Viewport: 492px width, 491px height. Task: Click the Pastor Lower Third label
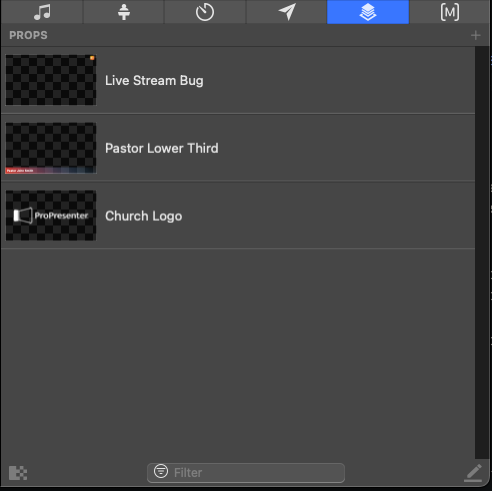[162, 148]
